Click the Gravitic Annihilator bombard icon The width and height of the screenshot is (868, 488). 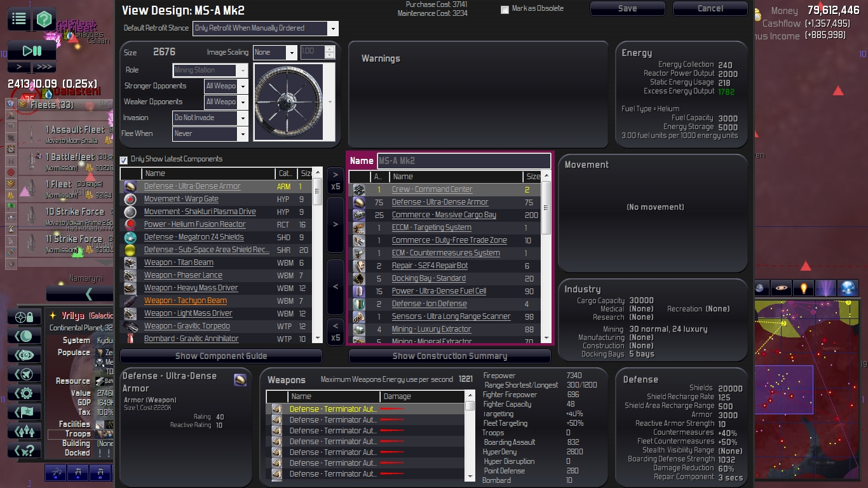(x=130, y=339)
